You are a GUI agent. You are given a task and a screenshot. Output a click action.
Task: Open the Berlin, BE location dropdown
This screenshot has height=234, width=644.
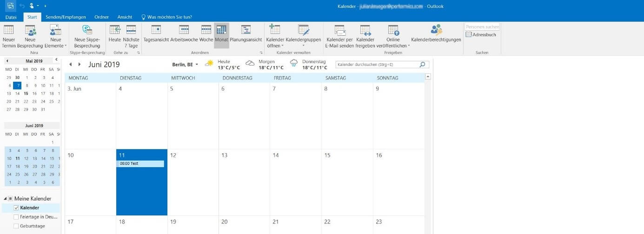[185, 65]
